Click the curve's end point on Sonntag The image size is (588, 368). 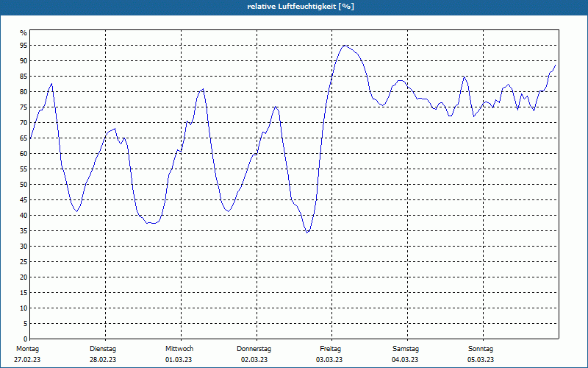(555, 66)
